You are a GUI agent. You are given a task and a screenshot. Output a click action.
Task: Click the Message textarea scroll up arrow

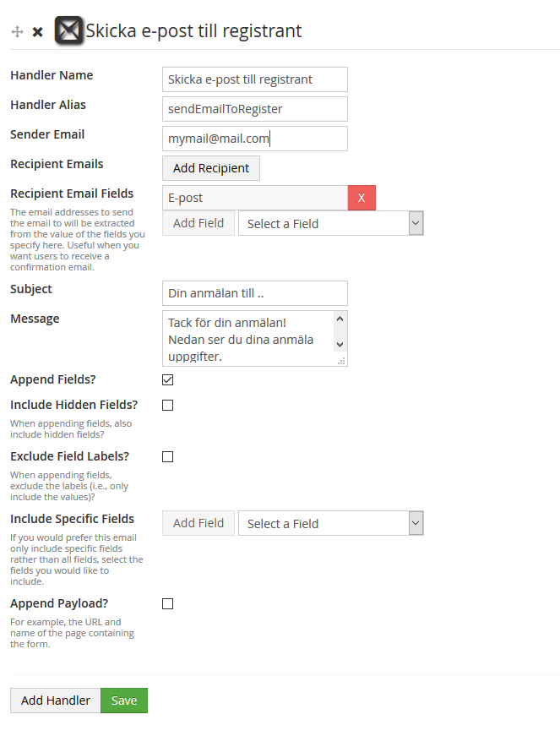[x=340, y=319]
